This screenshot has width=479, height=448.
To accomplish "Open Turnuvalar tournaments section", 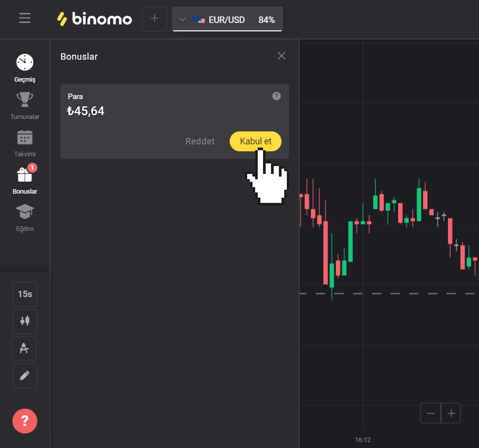I will click(25, 105).
